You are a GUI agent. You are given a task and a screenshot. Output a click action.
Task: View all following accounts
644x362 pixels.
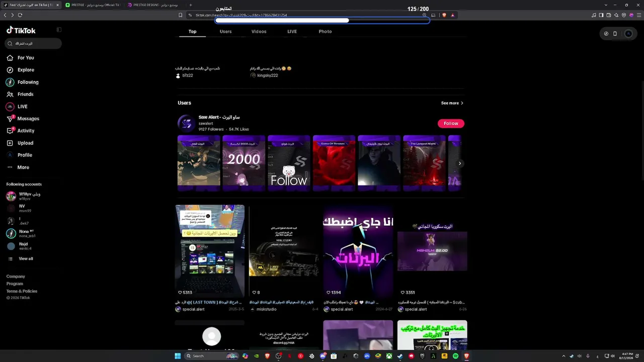20,259
